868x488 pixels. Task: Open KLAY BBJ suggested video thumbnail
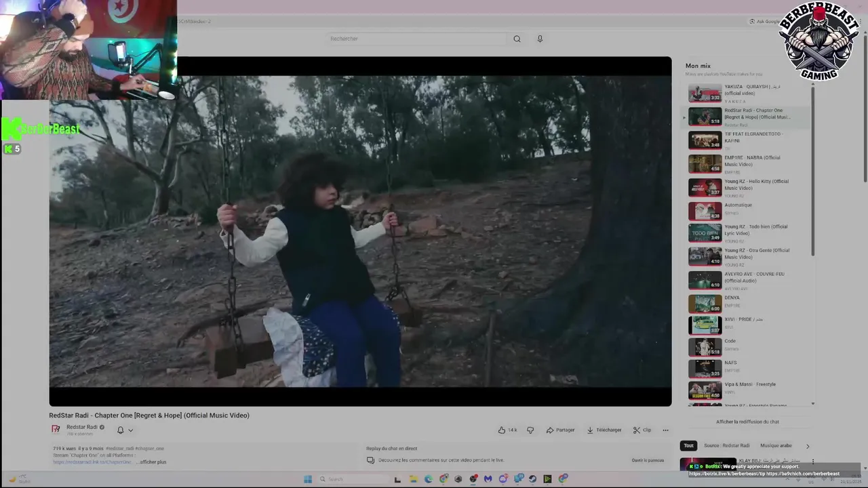click(x=707, y=464)
